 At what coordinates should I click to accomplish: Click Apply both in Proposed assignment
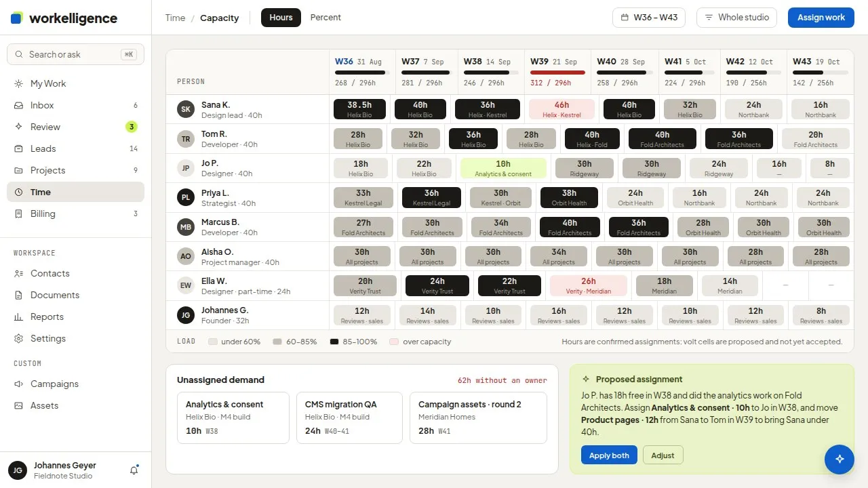[x=609, y=455]
